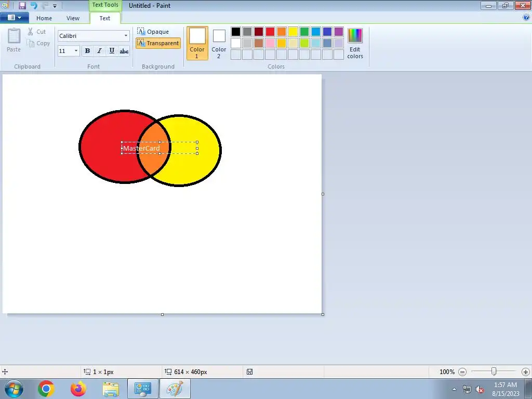Pick the lime color swatch
The width and height of the screenshot is (532, 399).
tap(304, 43)
